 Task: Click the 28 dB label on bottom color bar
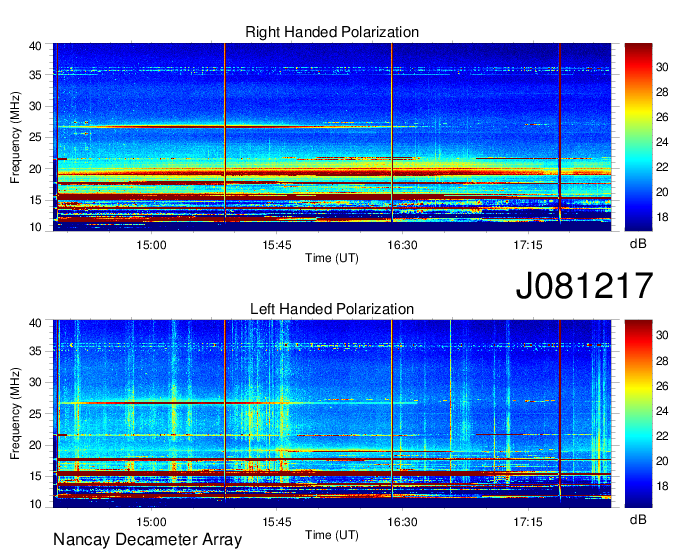pos(662,361)
